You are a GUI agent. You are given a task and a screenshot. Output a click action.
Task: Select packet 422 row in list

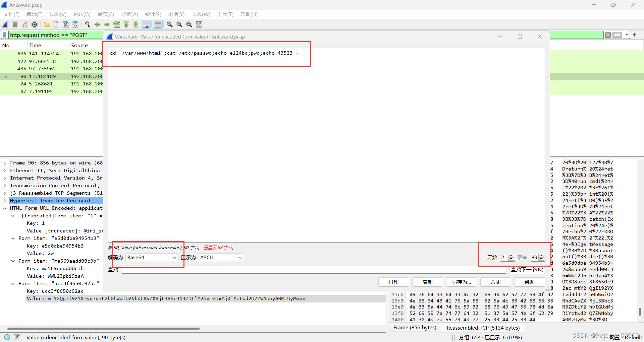tap(52, 61)
